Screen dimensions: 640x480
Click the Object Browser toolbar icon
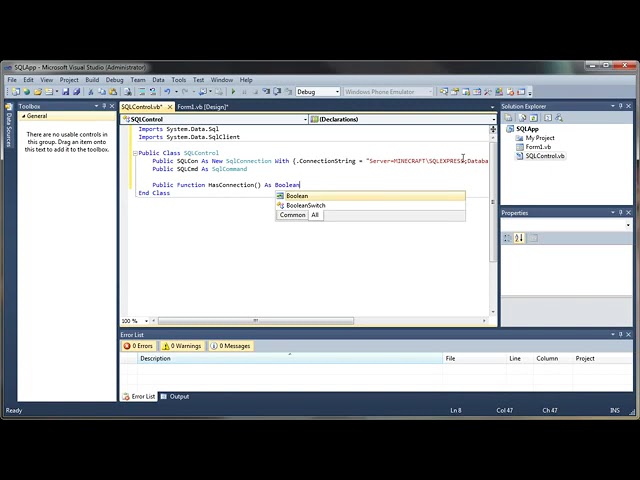(x=477, y=91)
